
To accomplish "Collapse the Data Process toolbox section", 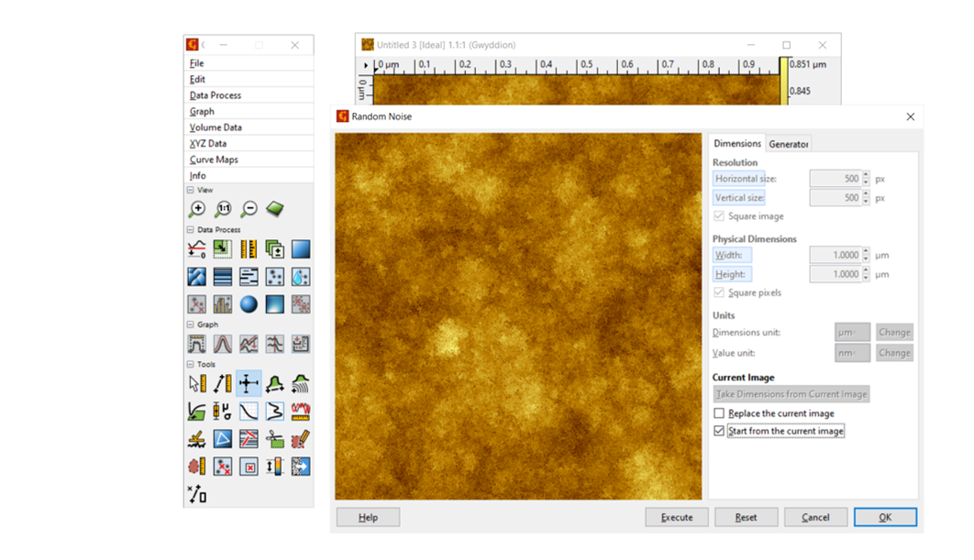I will (191, 230).
